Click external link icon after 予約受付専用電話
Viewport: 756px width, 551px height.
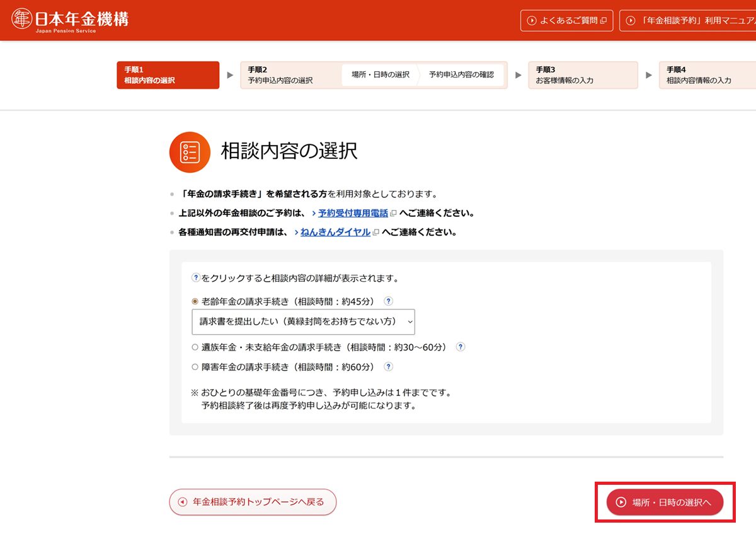coord(394,214)
